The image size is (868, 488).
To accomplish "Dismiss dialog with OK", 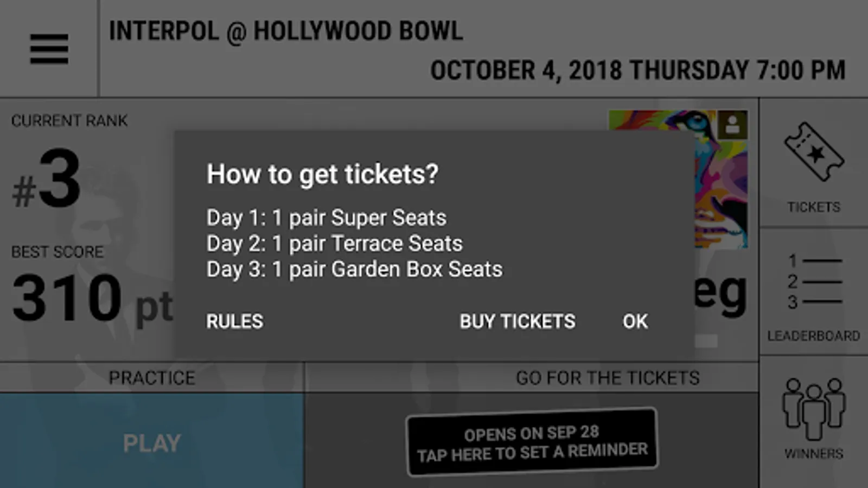I will click(635, 322).
